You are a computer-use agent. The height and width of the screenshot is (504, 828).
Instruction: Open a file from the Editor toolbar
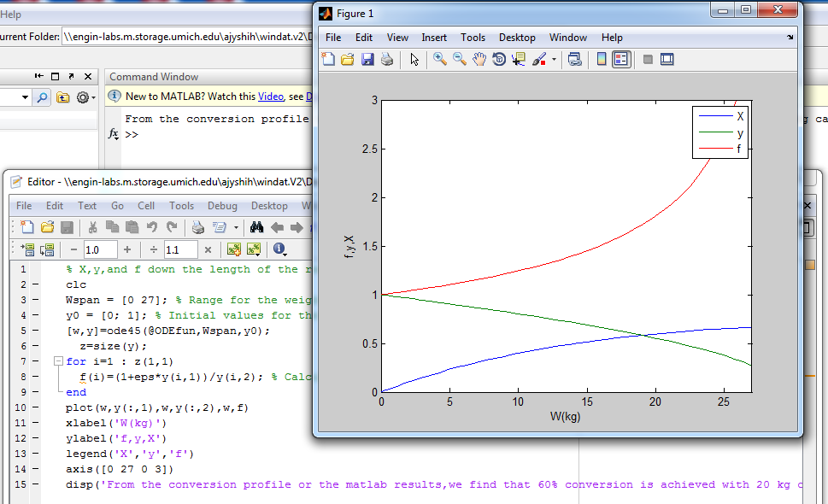(x=48, y=227)
